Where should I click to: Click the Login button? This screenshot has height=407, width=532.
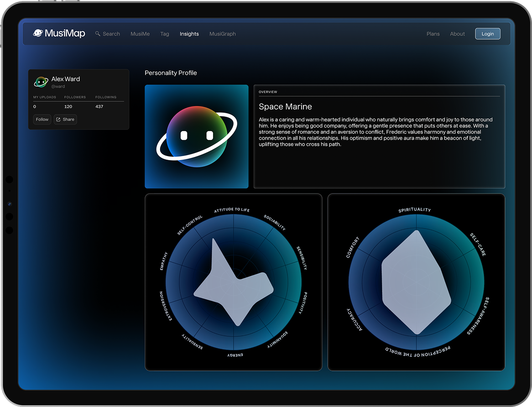(x=487, y=33)
